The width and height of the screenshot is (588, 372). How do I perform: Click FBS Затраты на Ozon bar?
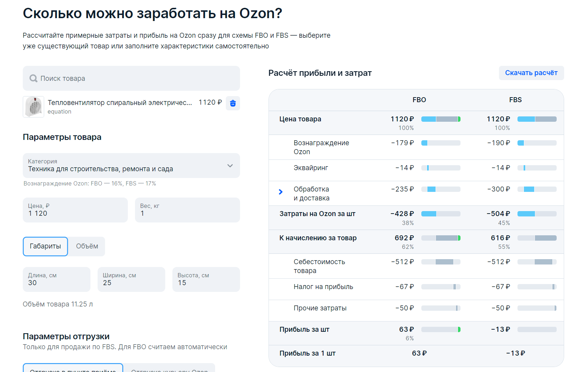coord(537,214)
